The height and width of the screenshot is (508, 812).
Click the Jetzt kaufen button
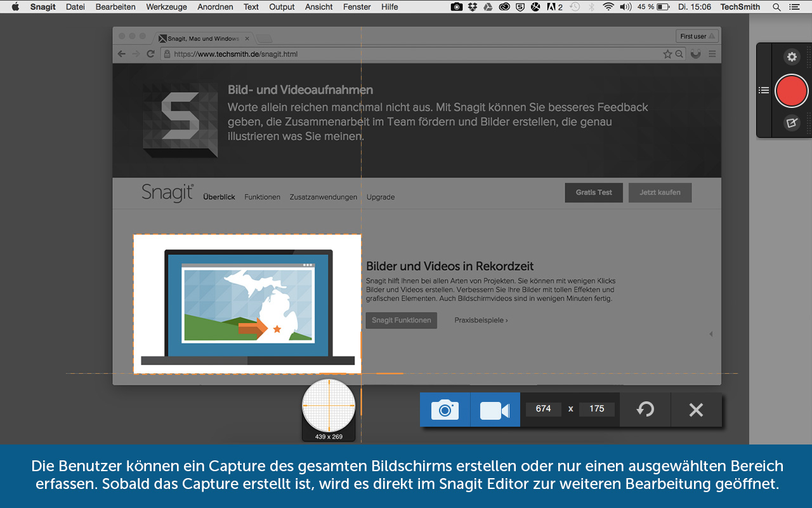660,192
